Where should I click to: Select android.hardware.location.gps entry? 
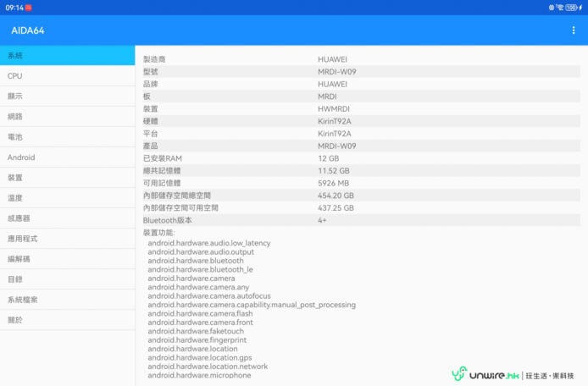pyautogui.click(x=199, y=357)
